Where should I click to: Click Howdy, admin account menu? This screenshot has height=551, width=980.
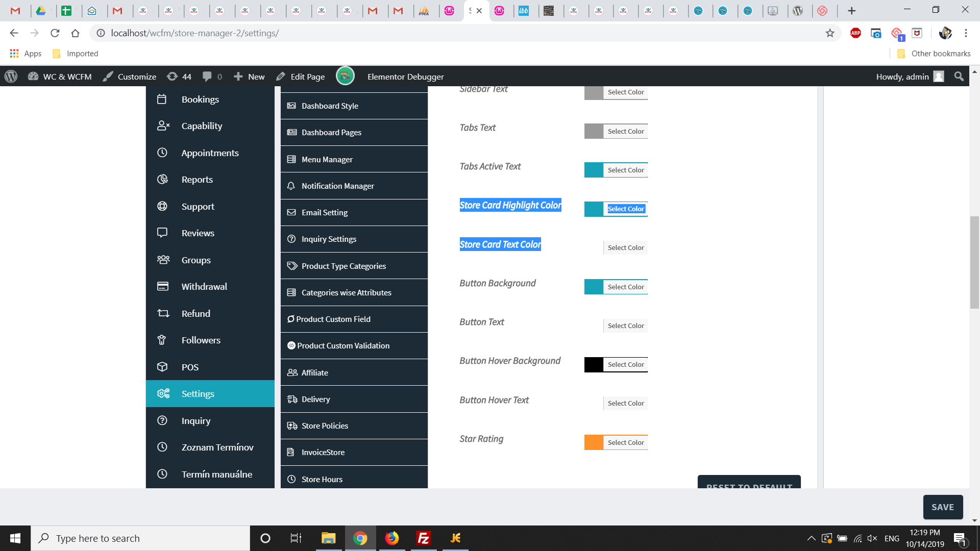pos(910,77)
